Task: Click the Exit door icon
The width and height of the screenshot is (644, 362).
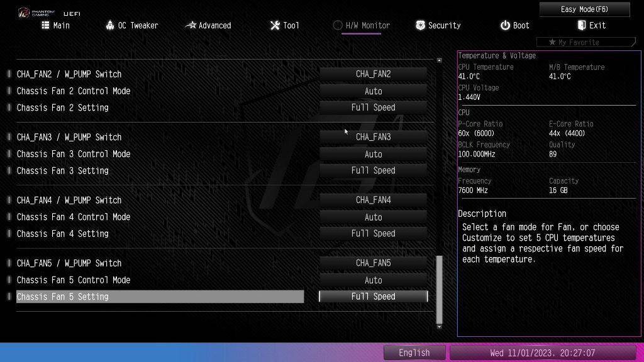Action: pyautogui.click(x=582, y=25)
